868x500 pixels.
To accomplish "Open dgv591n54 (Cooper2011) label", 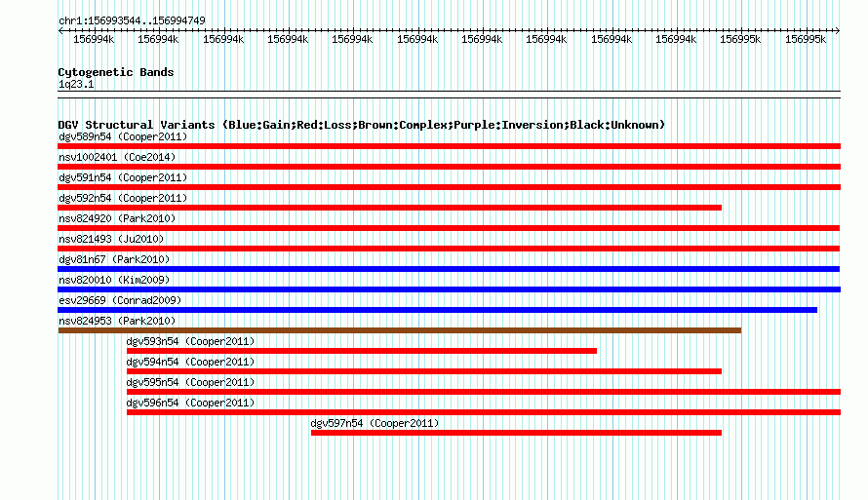I will (x=123, y=177).
